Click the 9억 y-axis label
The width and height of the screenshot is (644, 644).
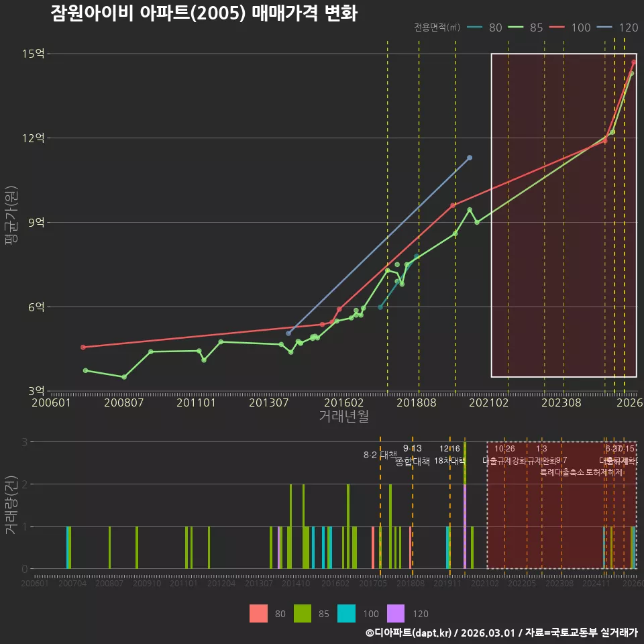click(36, 222)
